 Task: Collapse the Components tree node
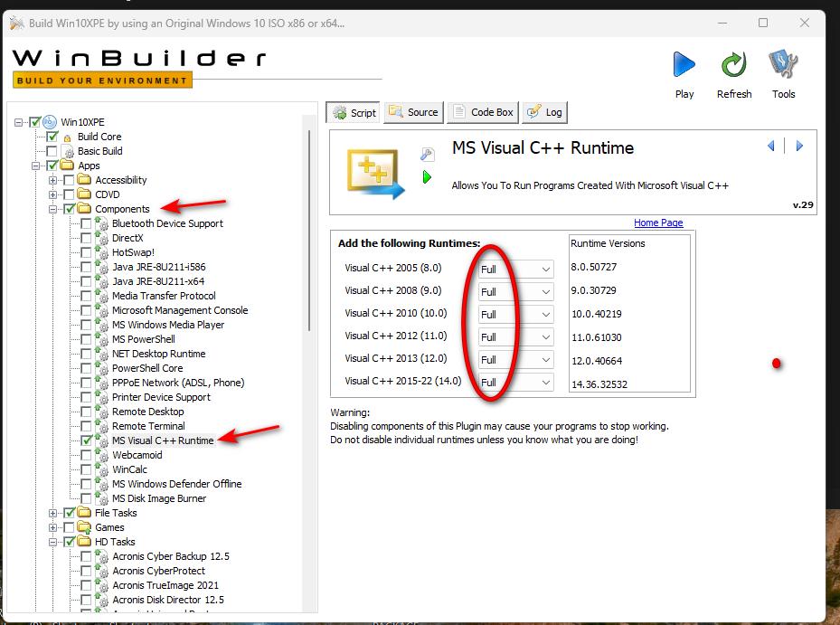point(52,209)
